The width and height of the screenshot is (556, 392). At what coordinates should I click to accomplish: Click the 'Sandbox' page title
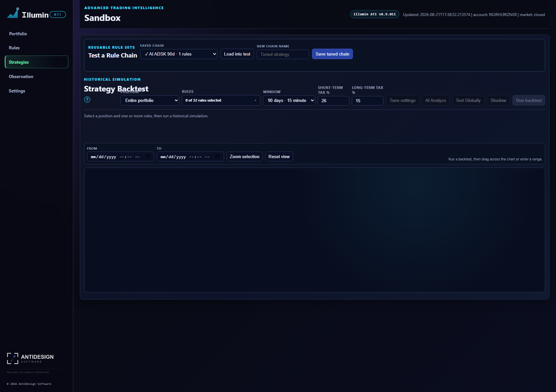click(102, 18)
